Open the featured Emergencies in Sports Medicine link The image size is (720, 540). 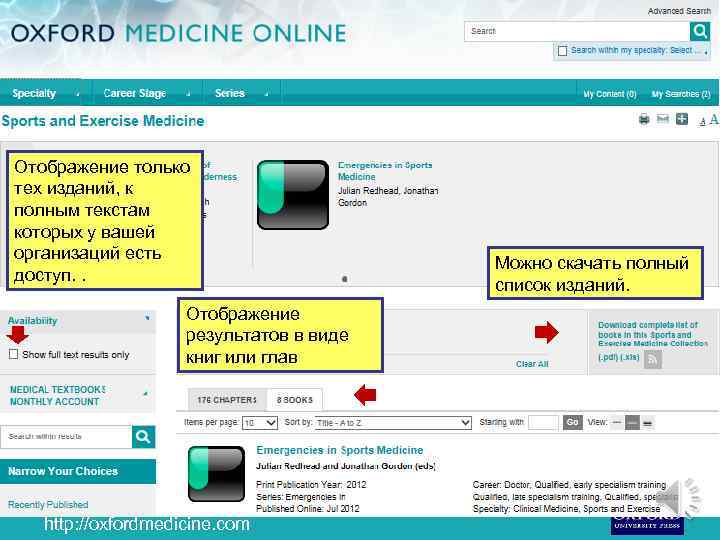click(385, 171)
